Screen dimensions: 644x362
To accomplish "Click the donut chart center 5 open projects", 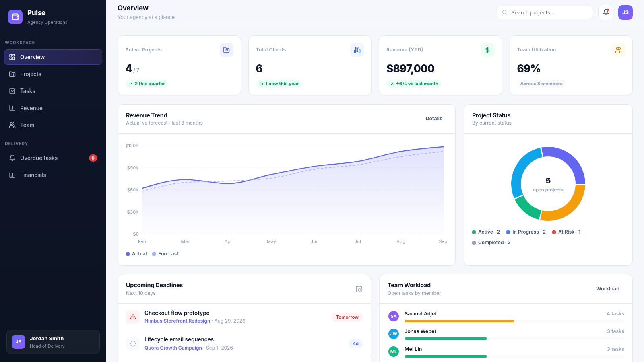I will point(548,184).
